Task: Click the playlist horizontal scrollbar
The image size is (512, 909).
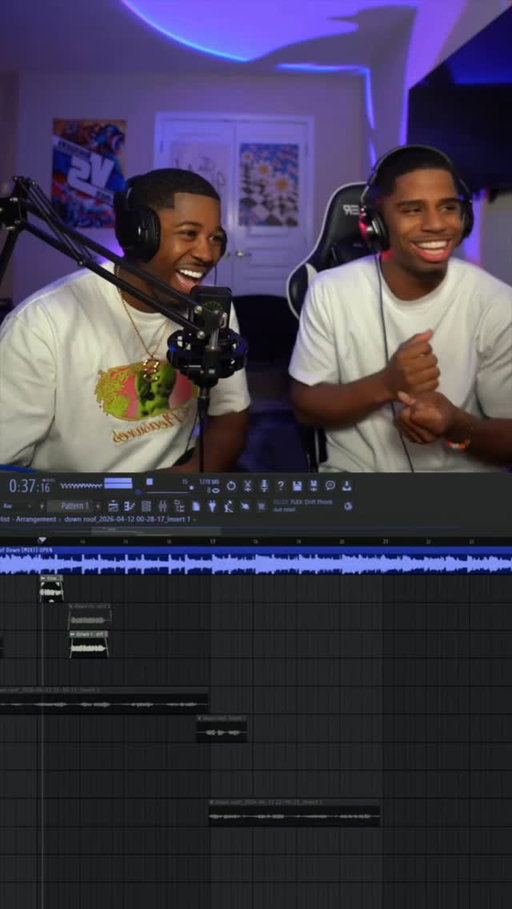Action: tap(156, 531)
